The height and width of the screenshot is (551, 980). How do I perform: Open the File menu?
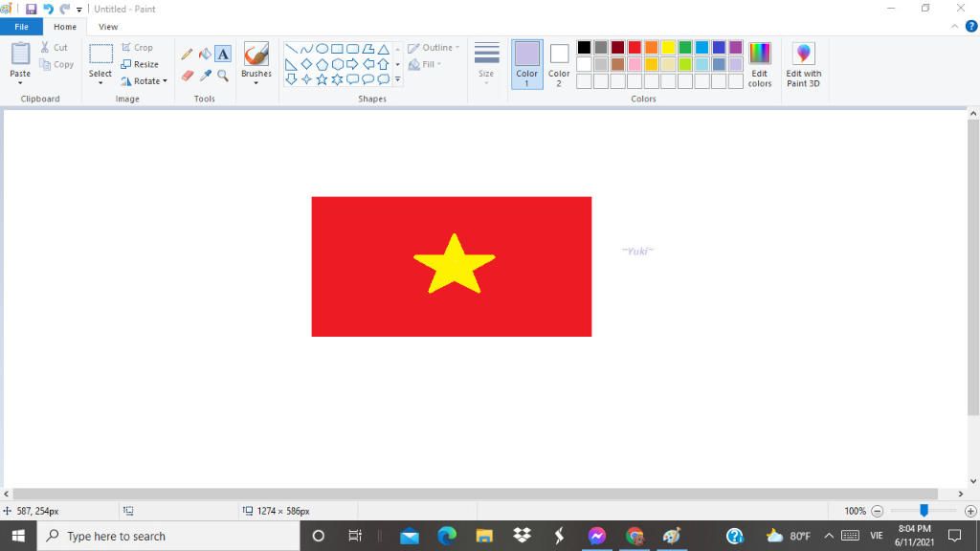(x=21, y=27)
